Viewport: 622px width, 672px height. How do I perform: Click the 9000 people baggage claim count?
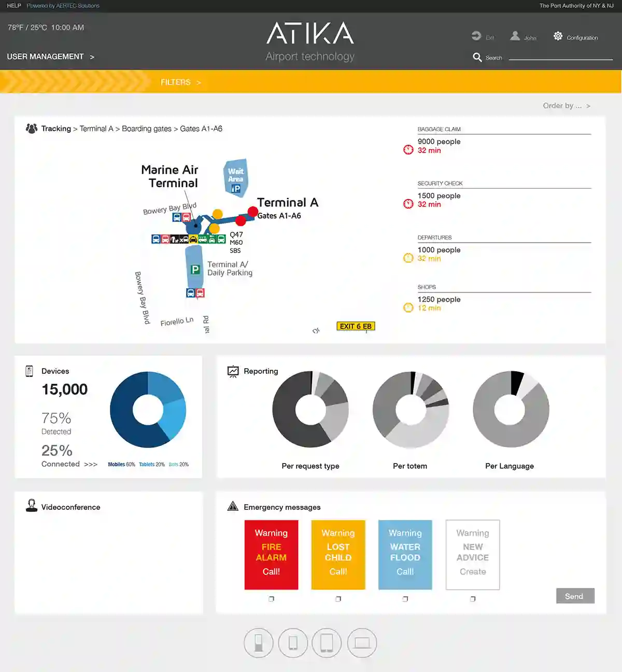pos(439,142)
